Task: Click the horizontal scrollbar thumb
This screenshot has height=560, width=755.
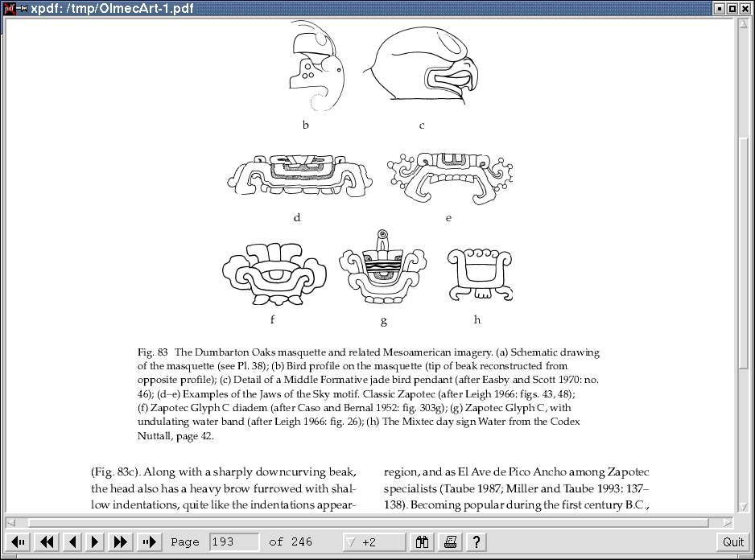Action: (x=369, y=522)
